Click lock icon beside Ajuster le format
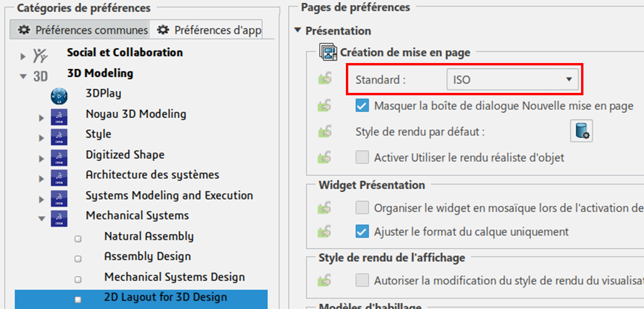 point(325,232)
